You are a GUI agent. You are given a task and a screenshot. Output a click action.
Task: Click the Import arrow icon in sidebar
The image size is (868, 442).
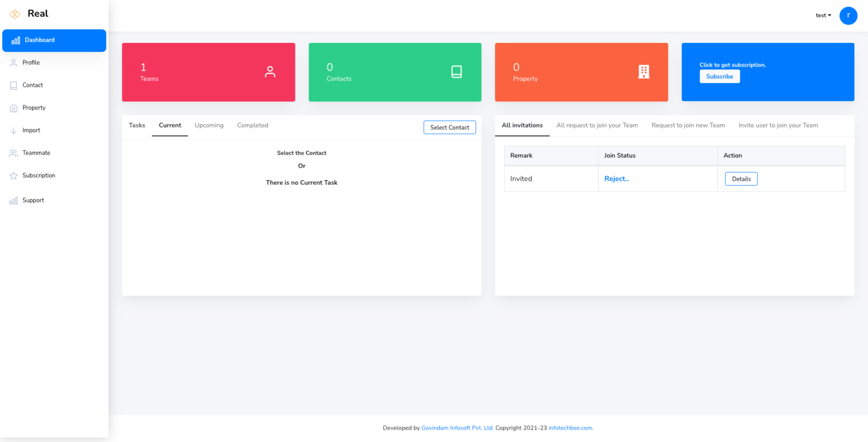tap(14, 130)
